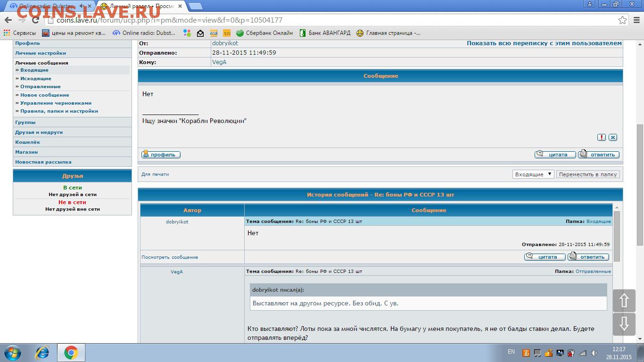
Task: Open Управление черновиками in sidebar
Action: coord(56,103)
